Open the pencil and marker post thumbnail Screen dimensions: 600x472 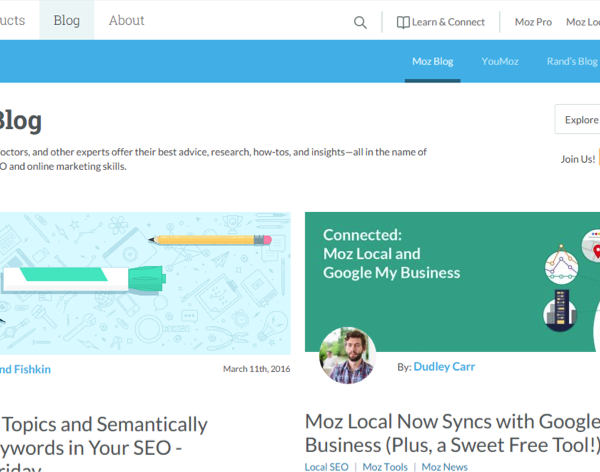point(145,283)
